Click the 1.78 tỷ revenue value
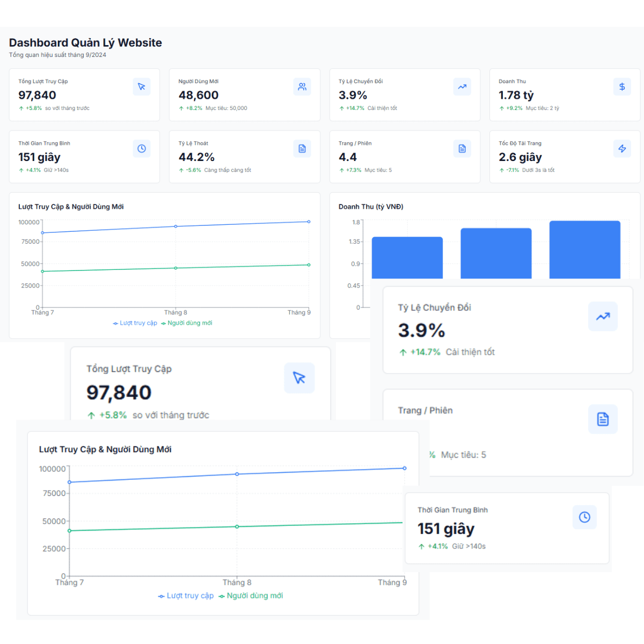The image size is (644, 644). (516, 96)
